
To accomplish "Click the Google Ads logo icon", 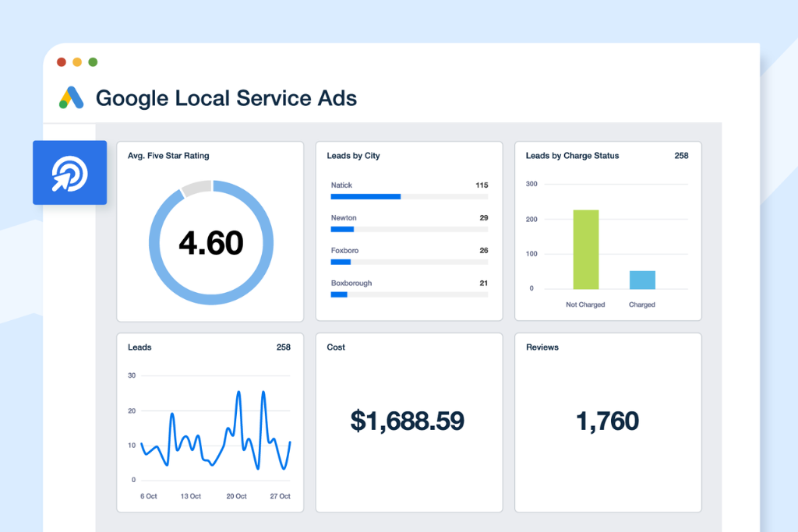I will [71, 98].
